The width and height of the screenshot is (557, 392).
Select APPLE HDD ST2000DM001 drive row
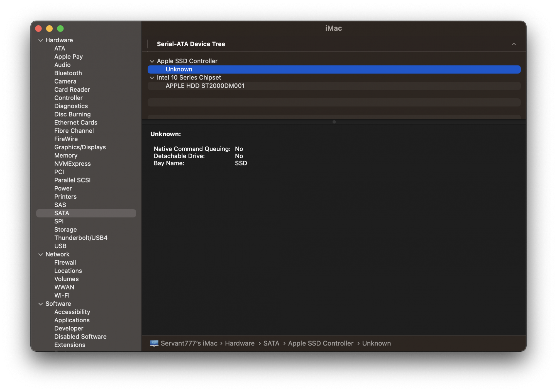(x=334, y=86)
